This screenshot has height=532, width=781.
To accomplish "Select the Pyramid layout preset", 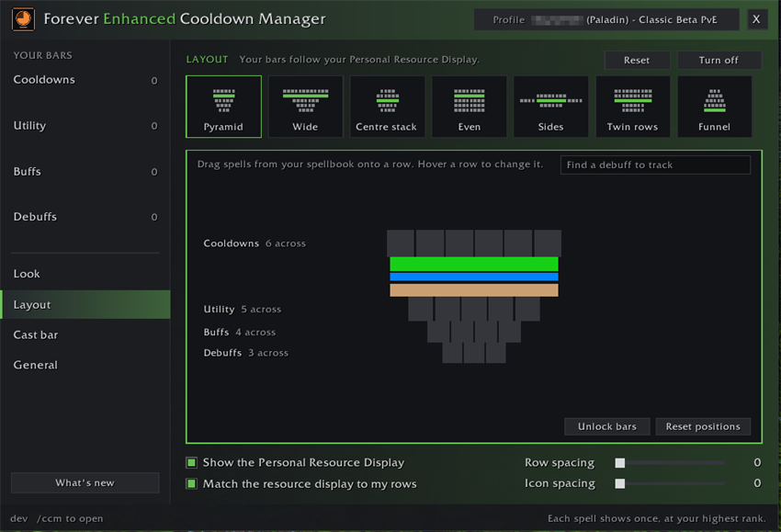I will pos(223,107).
